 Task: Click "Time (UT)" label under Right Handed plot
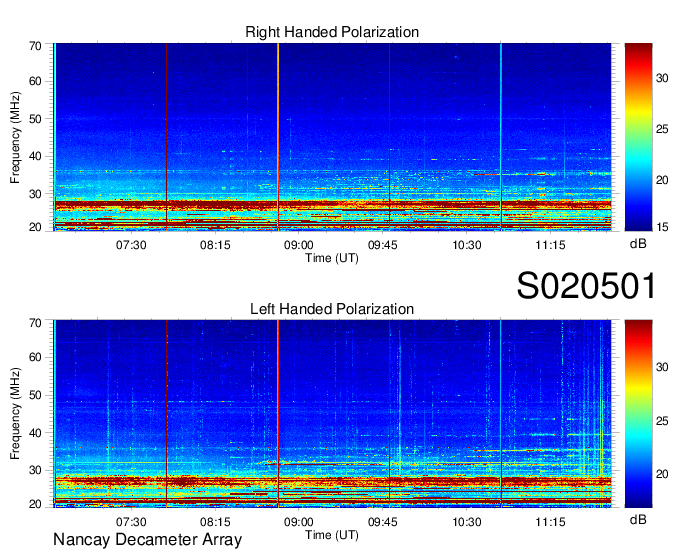[332, 258]
